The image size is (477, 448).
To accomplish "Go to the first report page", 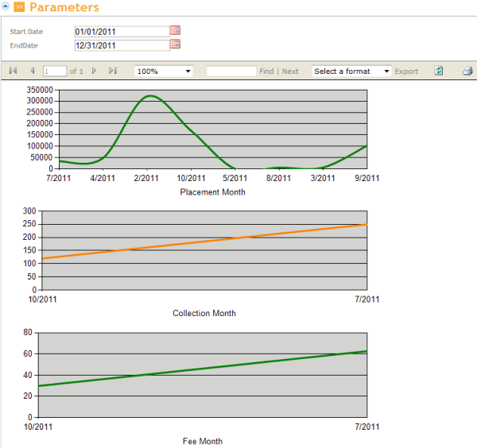I will click(14, 71).
